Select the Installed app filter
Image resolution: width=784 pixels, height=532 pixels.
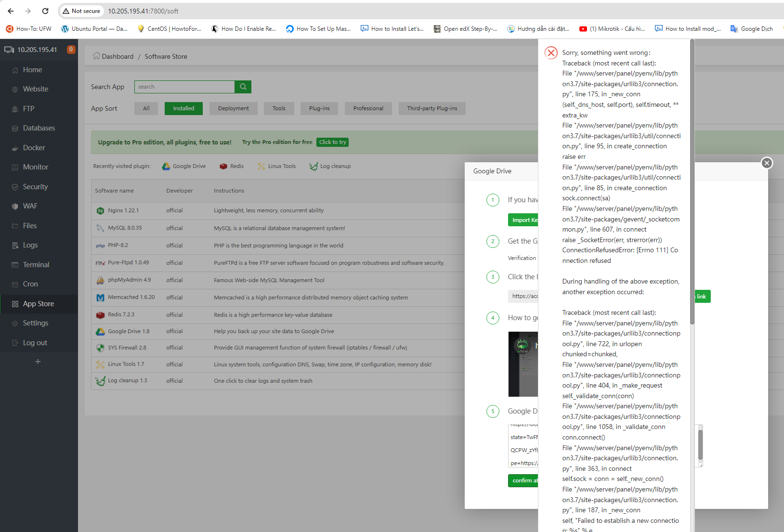pyautogui.click(x=183, y=108)
